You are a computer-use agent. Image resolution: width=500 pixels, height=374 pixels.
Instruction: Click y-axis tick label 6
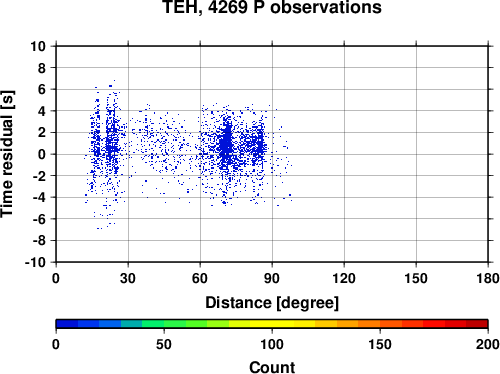(x=42, y=89)
